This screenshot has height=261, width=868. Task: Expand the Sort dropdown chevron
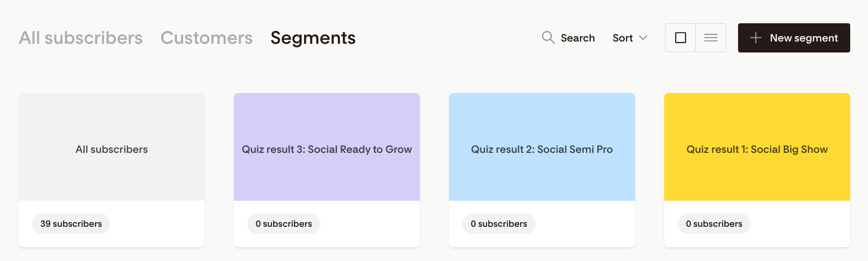point(643,38)
